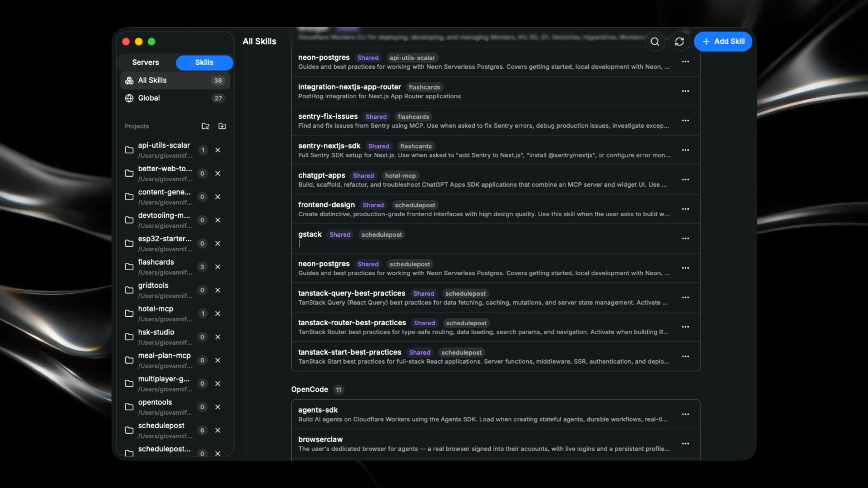Remove the better-web-to... project
Image resolution: width=868 pixels, height=488 pixels.
(x=218, y=173)
